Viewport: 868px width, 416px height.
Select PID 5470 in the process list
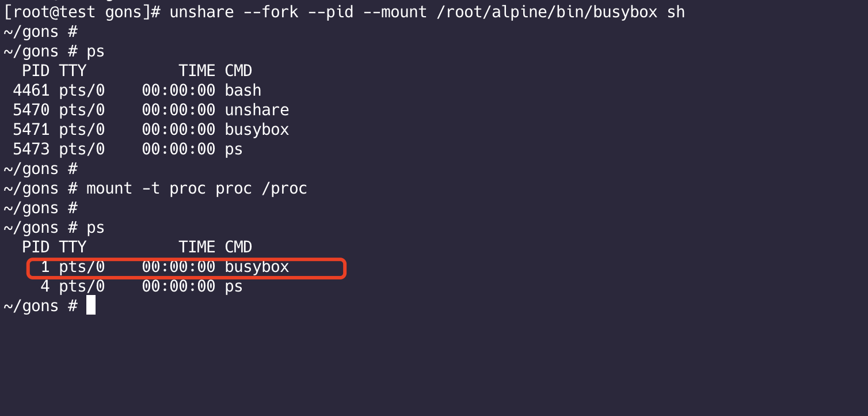click(31, 110)
